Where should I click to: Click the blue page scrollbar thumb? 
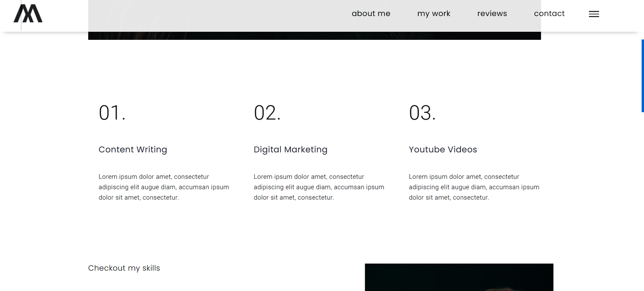pyautogui.click(x=642, y=76)
